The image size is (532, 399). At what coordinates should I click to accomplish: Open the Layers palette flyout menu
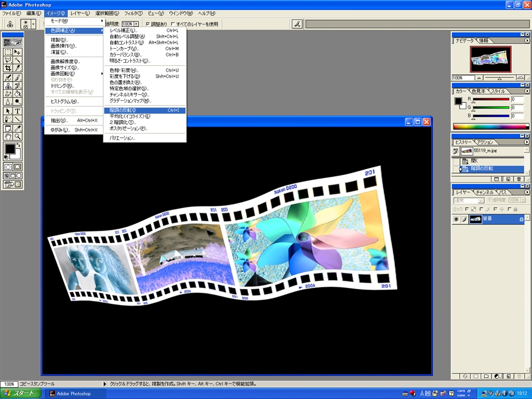click(x=527, y=192)
